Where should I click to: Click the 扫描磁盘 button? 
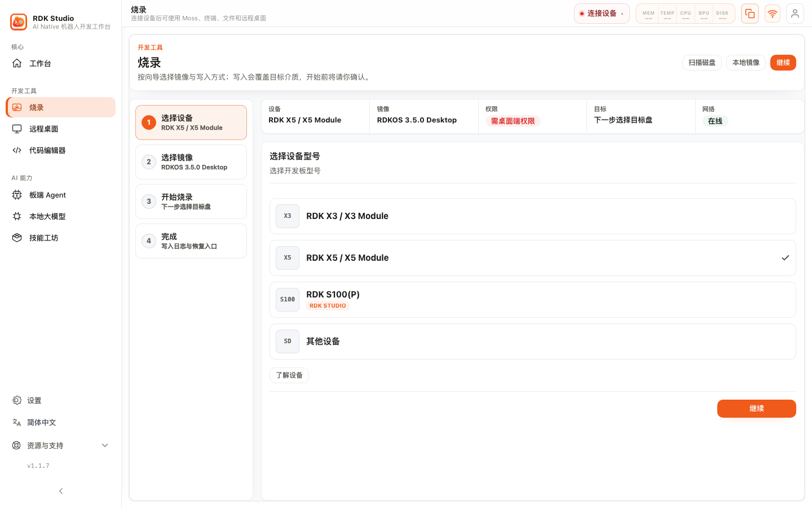point(702,63)
